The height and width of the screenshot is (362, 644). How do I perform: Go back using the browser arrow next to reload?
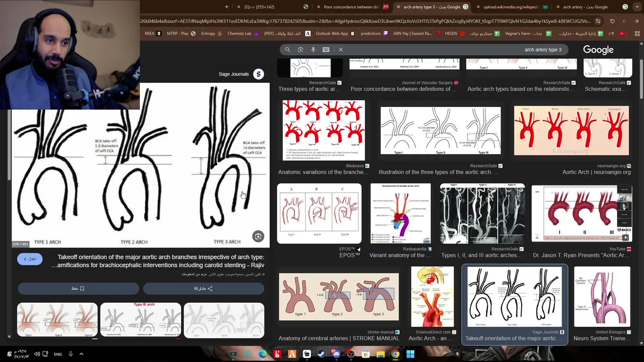click(x=624, y=21)
